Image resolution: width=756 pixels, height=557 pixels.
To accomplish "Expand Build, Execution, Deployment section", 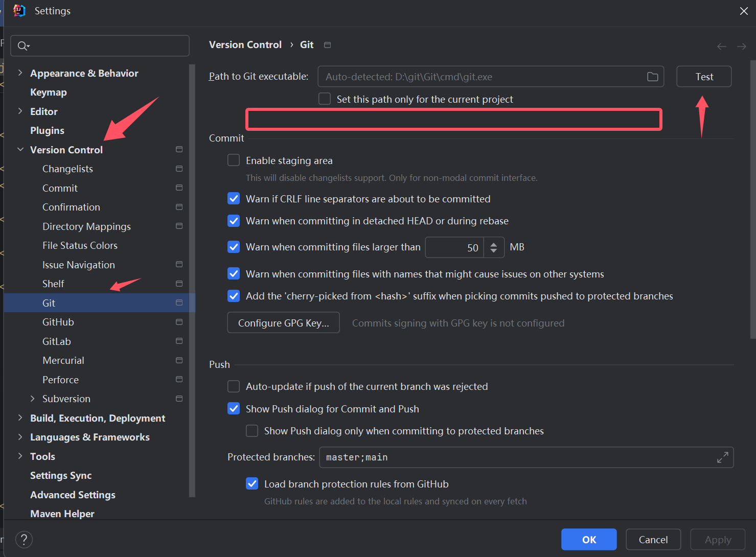I will click(20, 417).
